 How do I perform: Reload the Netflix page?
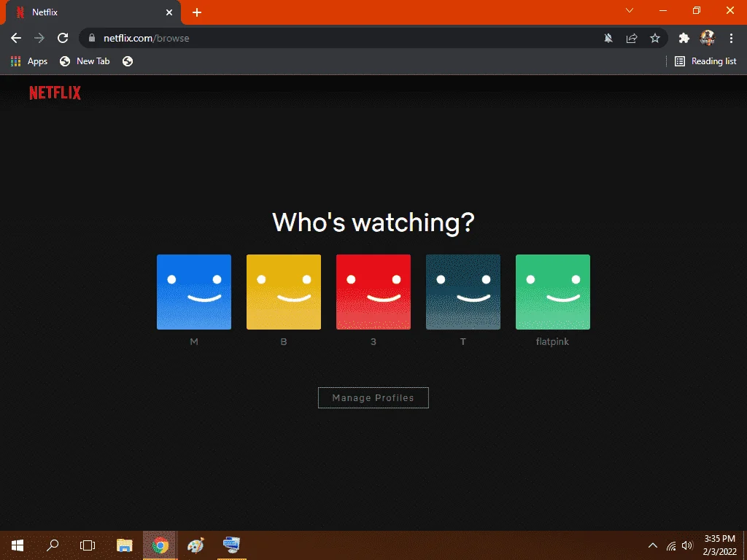tap(63, 38)
